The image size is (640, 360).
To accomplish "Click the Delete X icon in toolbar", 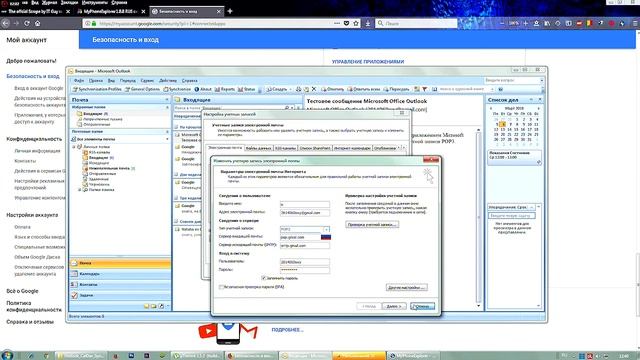I will click(x=314, y=89).
